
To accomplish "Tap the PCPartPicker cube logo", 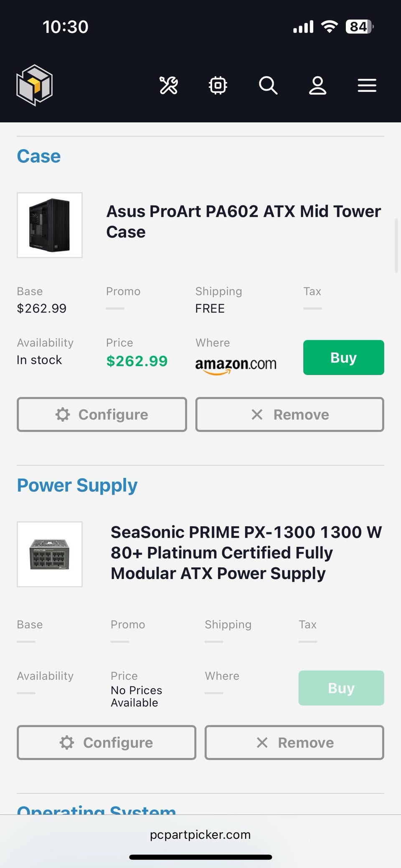I will pos(34,85).
